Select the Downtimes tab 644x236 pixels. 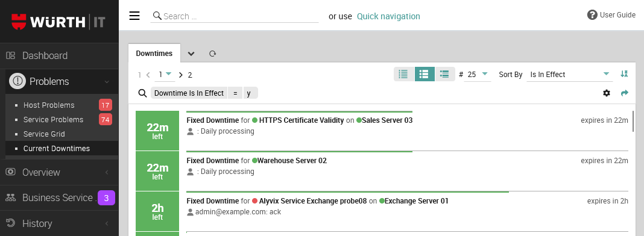pos(154,53)
